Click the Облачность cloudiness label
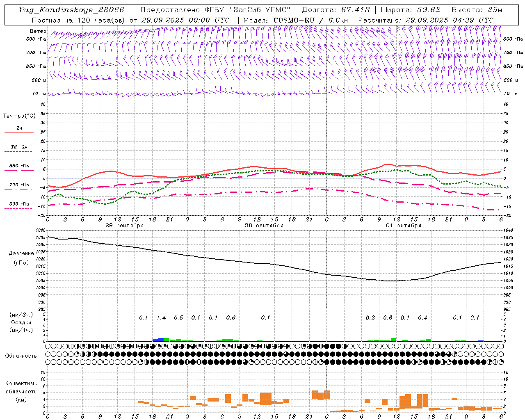 [x=21, y=356]
